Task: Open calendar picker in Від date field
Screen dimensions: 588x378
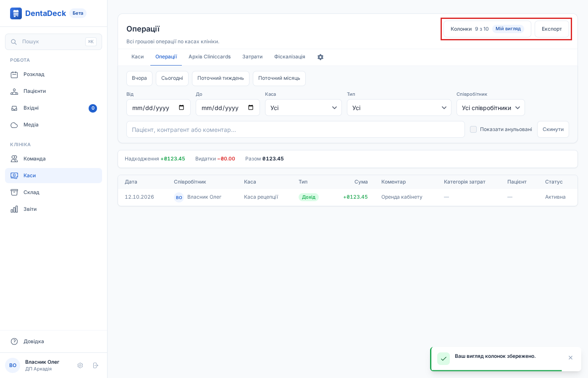Action: (181, 108)
